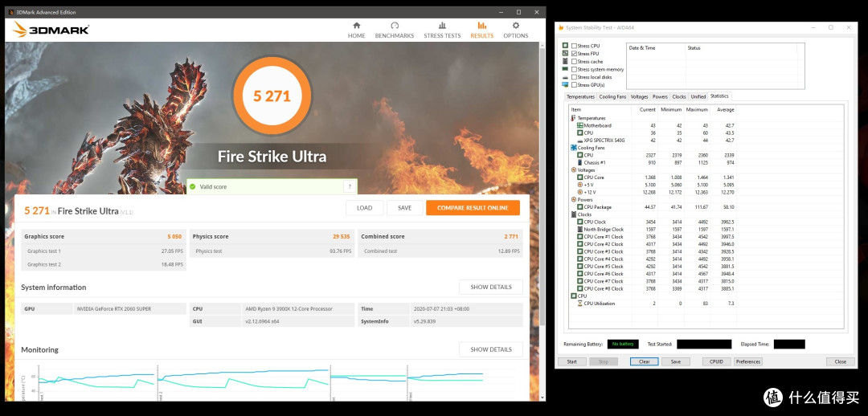Click the orange Powers group icon
Screen dimensions: 868x416
tap(573, 200)
